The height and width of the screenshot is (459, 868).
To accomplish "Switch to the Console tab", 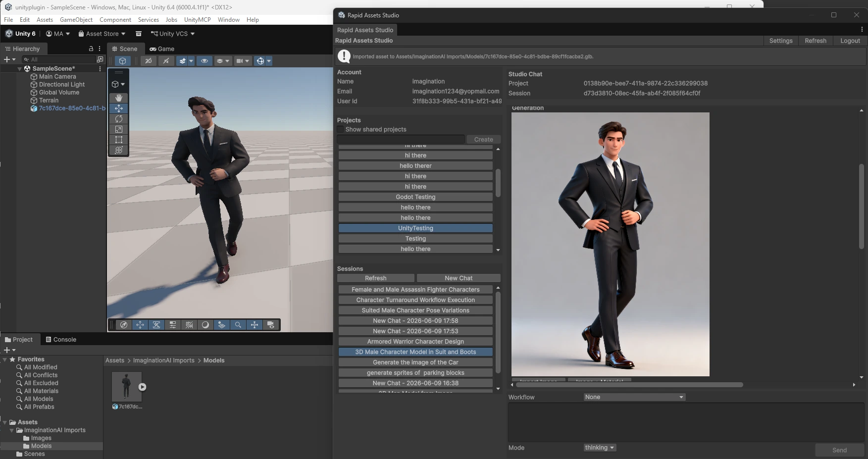I will pos(61,340).
